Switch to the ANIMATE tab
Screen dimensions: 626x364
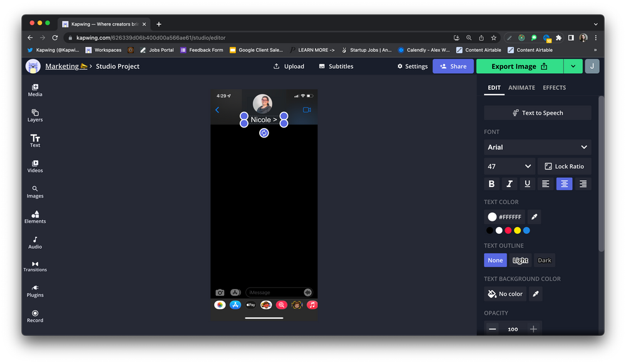pos(521,88)
